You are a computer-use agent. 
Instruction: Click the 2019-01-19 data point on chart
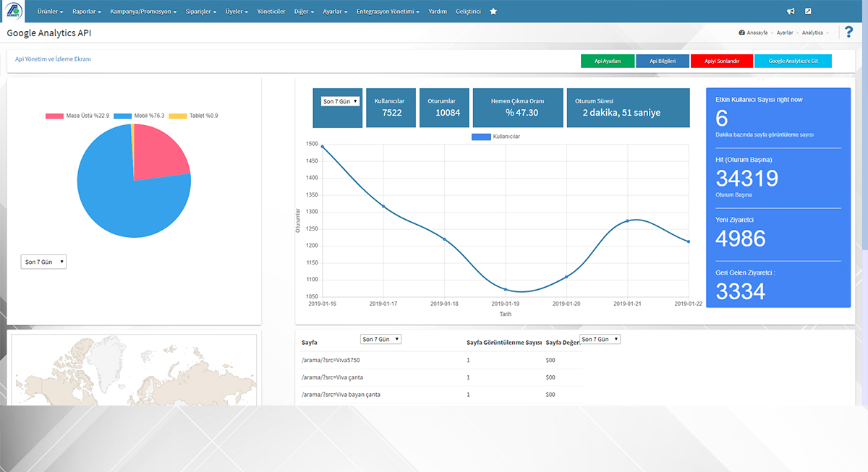(506, 289)
